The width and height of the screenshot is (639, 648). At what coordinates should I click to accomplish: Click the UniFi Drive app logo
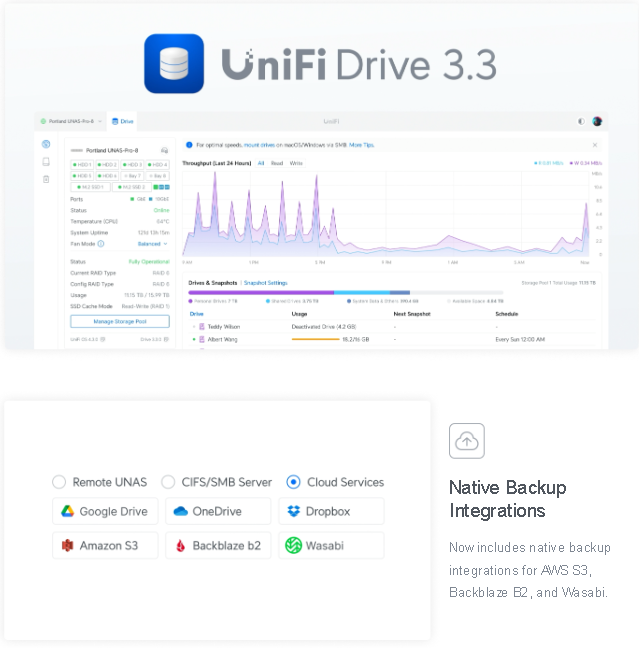(174, 64)
